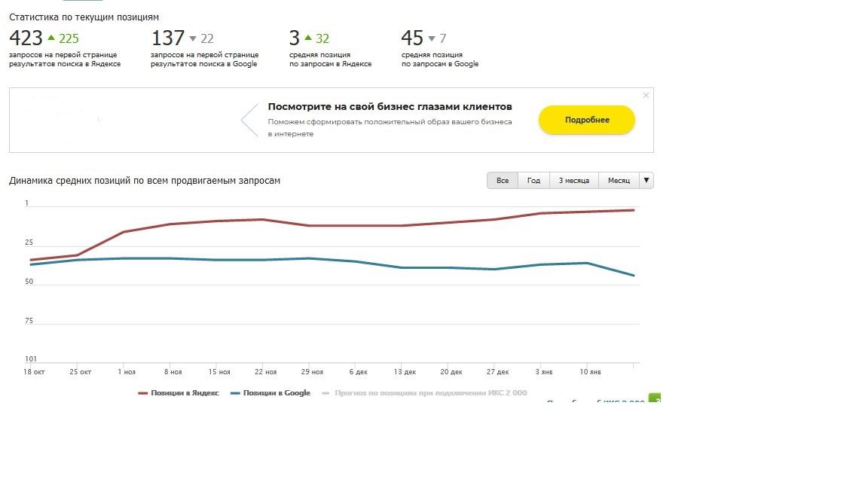Switch chart to 'Год' period
Viewport: 868px width, 488px height.
(x=533, y=181)
